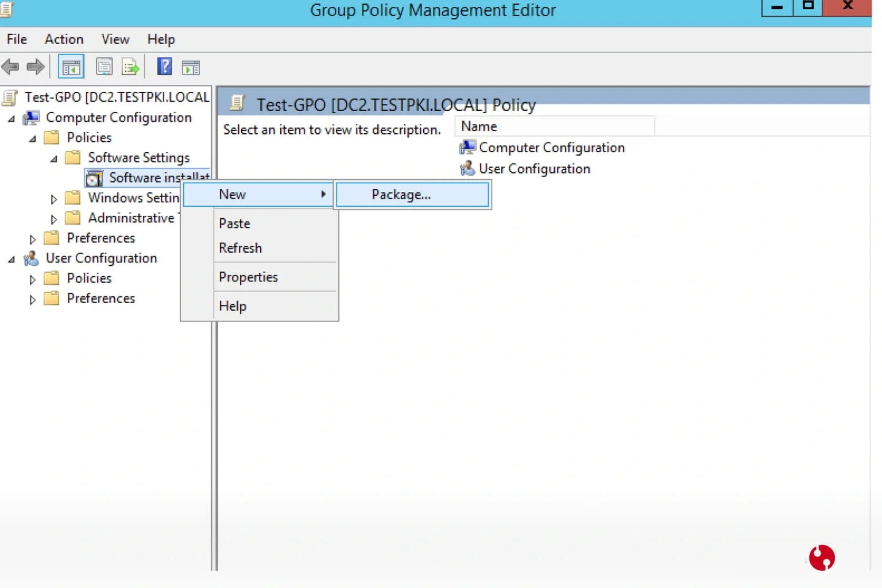
Task: Expand Preferences under Computer Configuration
Action: point(32,239)
